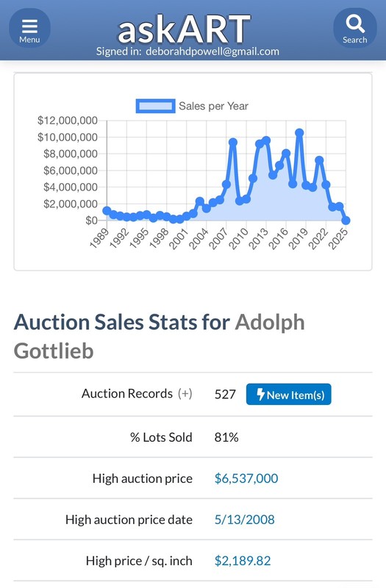Open the 5/13/2008 high price date link
This screenshot has width=386, height=588.
(x=244, y=520)
